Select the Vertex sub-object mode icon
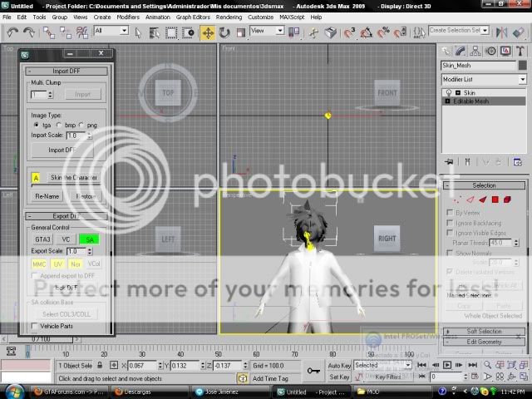Image resolution: width=532 pixels, height=399 pixels. pyautogui.click(x=458, y=199)
